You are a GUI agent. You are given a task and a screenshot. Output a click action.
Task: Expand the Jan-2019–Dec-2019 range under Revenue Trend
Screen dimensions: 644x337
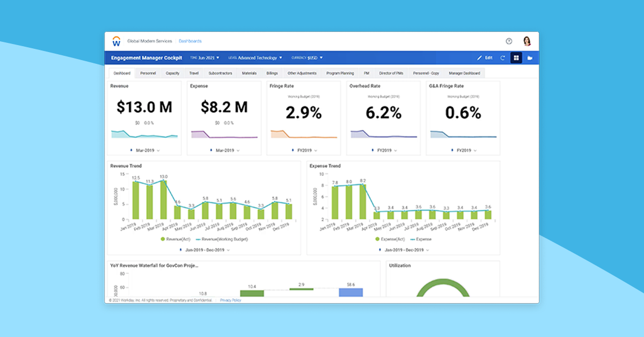pos(204,250)
